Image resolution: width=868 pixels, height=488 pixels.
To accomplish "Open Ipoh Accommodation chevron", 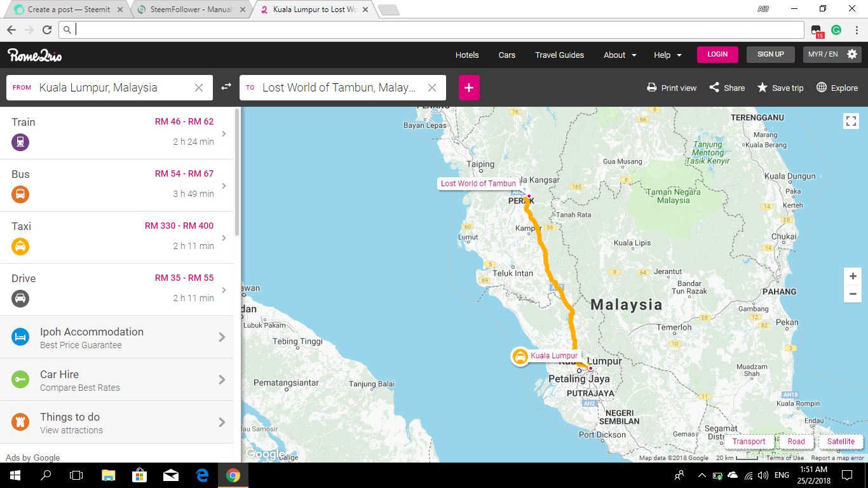I will 222,337.
